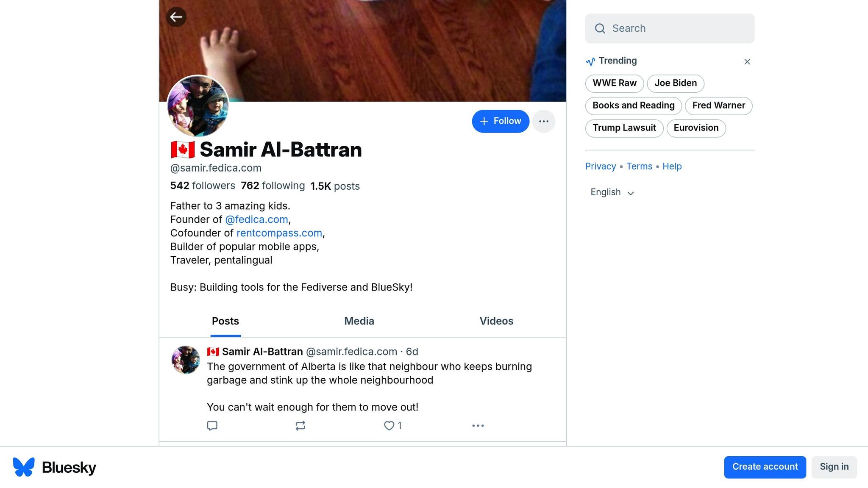Click the Bluesky butterfly logo
868x488 pixels.
(x=24, y=467)
